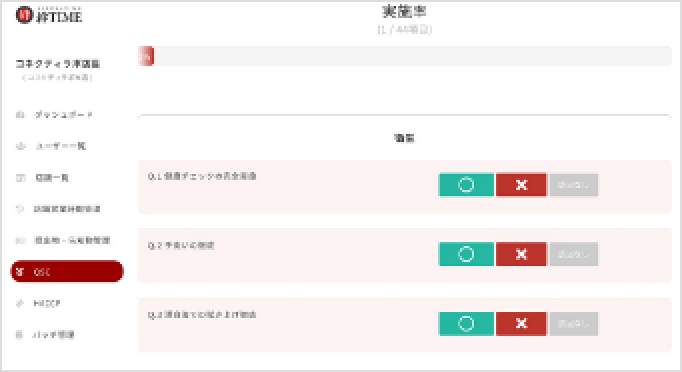Mark Q.1 with the red X
The image size is (682, 372).
point(521,185)
